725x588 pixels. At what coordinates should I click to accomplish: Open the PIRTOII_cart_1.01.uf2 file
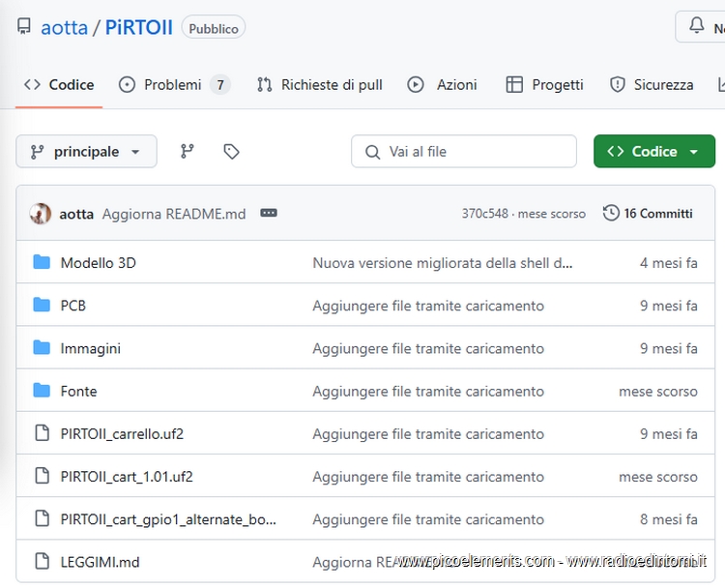pyautogui.click(x=127, y=477)
